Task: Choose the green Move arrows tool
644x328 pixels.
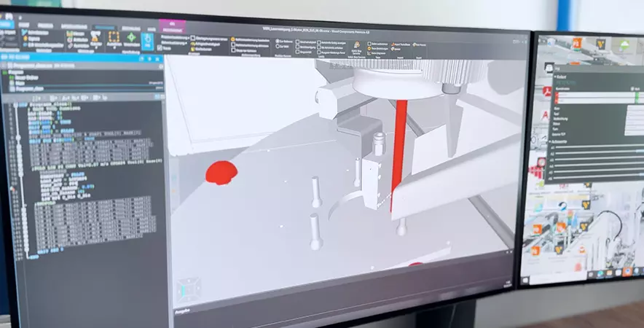Action: click(x=132, y=38)
